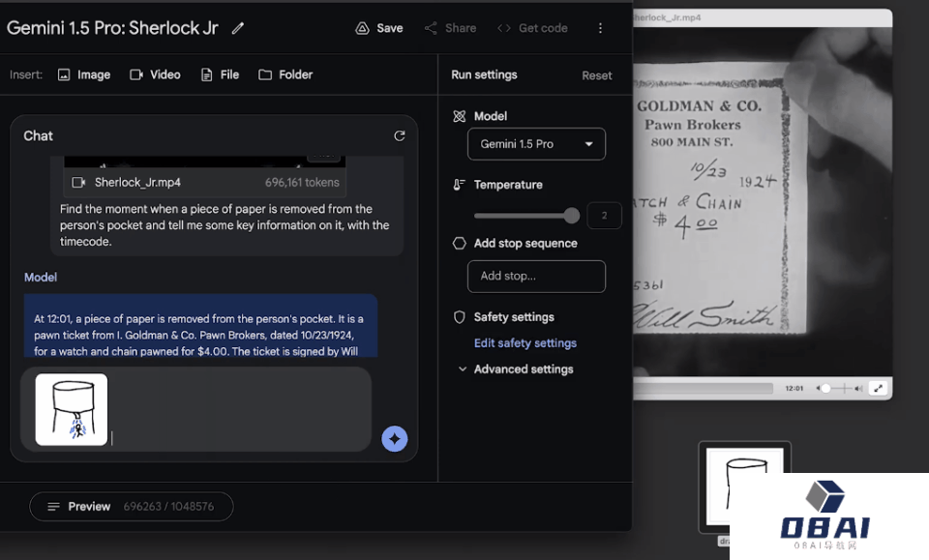Insert a Folder
The width and height of the screenshot is (929, 560).
(285, 74)
